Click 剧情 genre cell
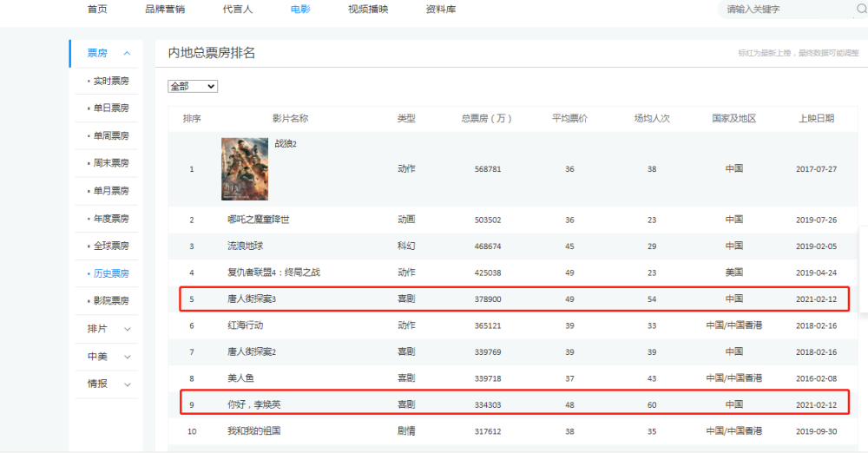This screenshot has width=868, height=453. 406,430
